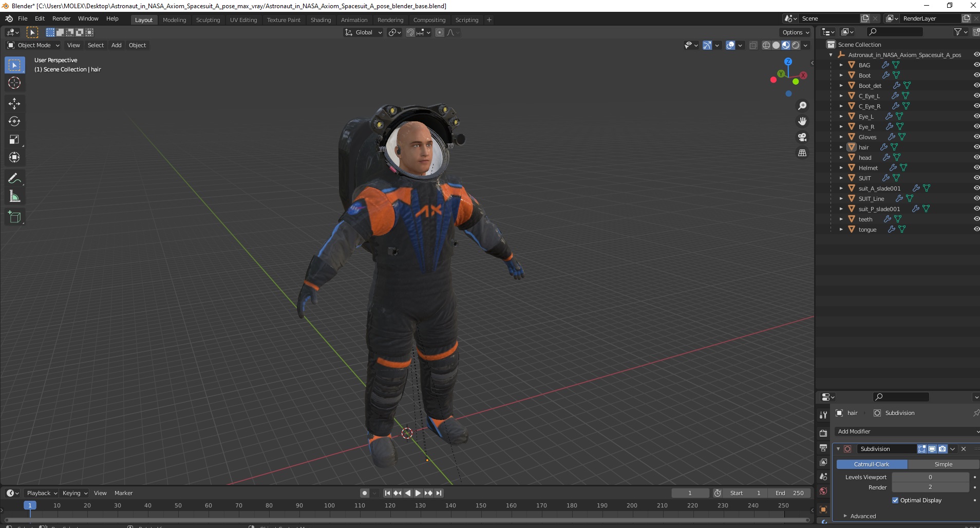
Task: Activate the Select Box tool
Action: (14, 65)
